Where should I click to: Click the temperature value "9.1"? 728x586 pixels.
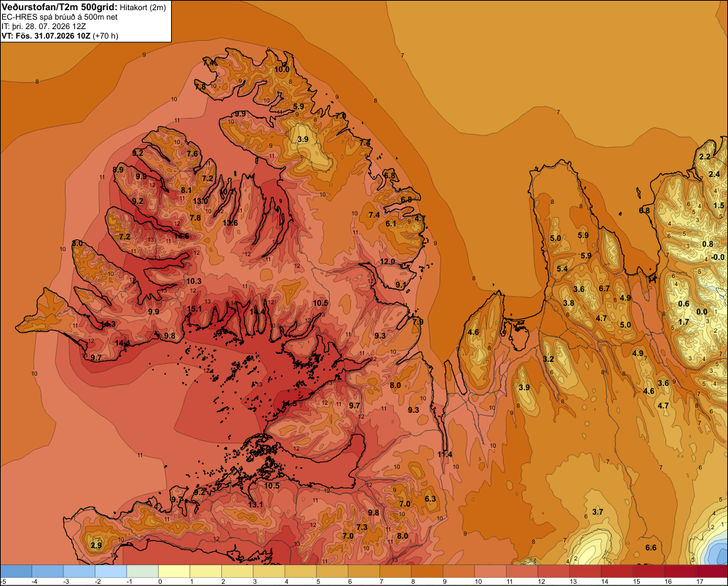pyautogui.click(x=400, y=285)
